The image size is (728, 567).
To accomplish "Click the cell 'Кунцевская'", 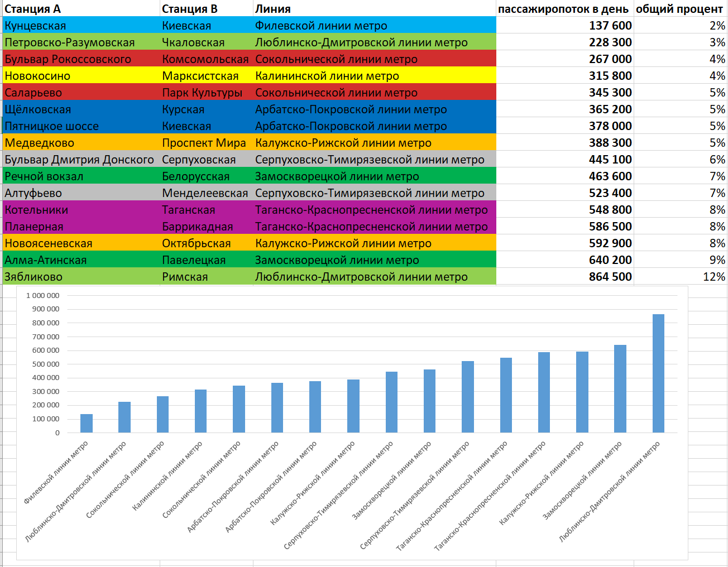I will tap(81, 25).
